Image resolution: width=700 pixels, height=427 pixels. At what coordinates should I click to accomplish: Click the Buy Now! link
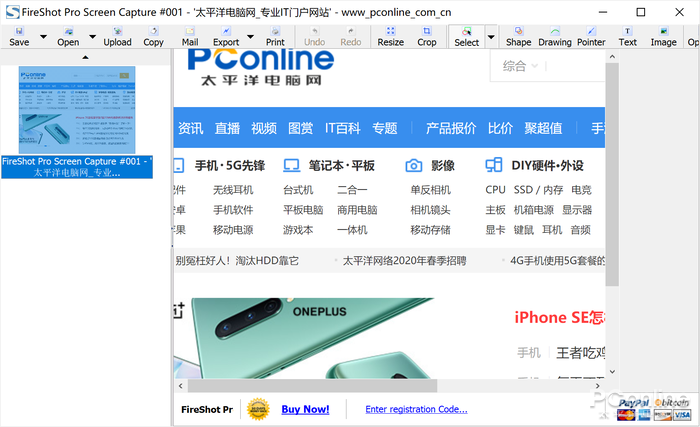[305, 409]
